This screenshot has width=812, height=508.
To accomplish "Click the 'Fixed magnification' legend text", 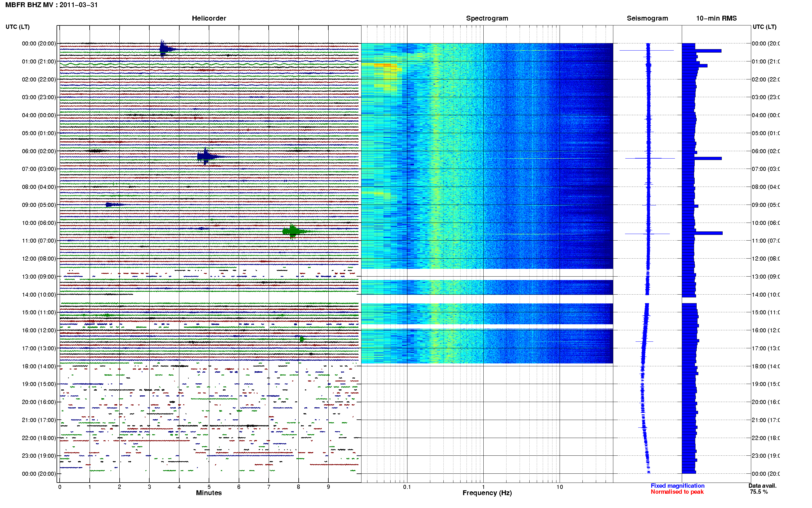I will pyautogui.click(x=678, y=486).
